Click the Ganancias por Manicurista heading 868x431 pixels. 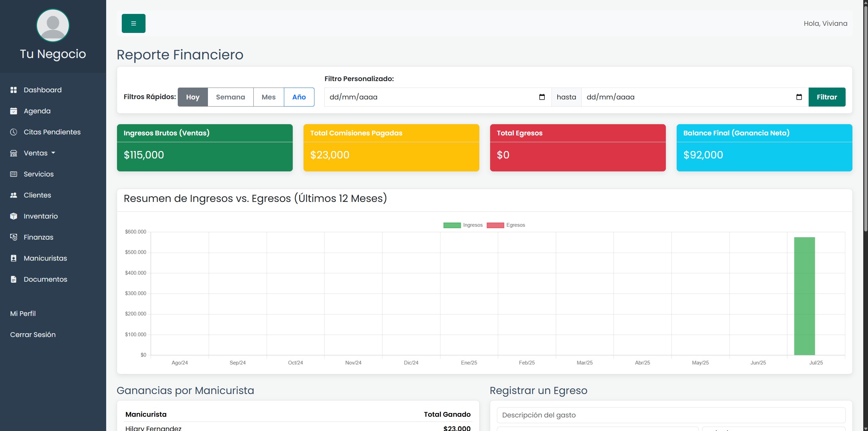point(185,391)
